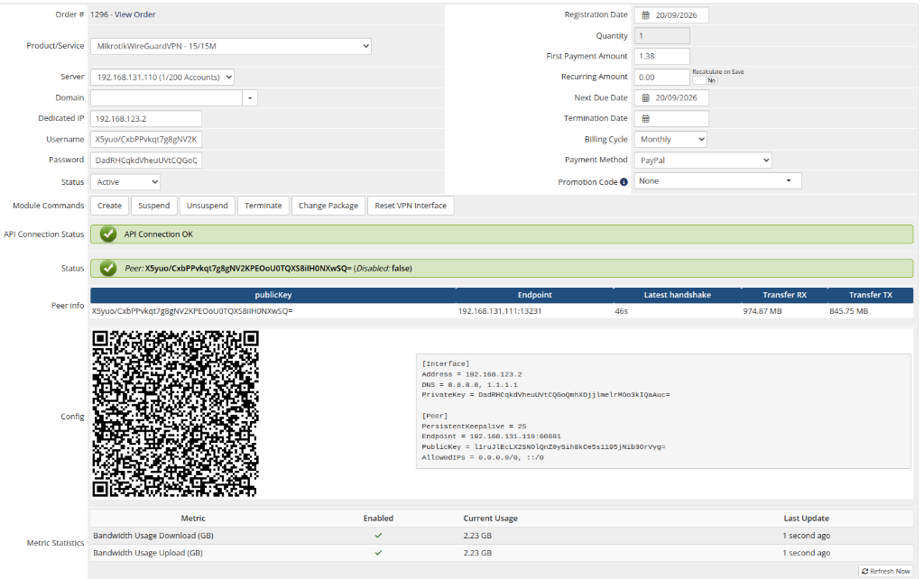Click the endpoint value 192.168.131.111:13231
This screenshot has height=579, width=924.
pos(500,311)
